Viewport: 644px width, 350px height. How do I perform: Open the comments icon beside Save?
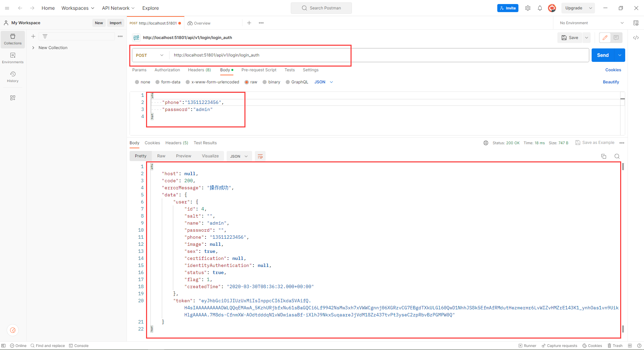pos(616,38)
